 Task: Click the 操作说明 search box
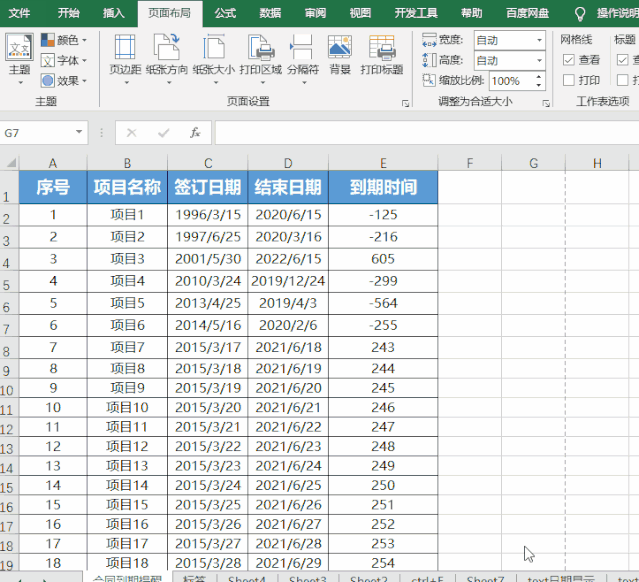[617, 13]
